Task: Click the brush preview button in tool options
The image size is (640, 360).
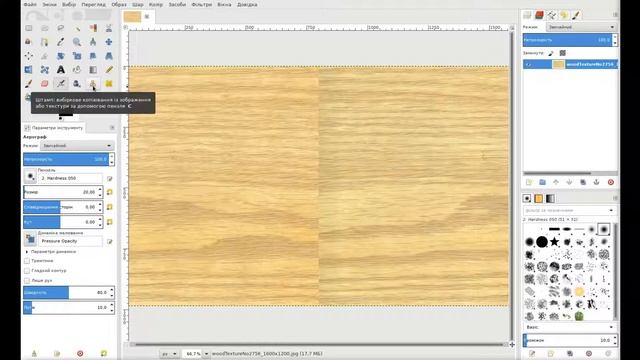Action: 30,176
